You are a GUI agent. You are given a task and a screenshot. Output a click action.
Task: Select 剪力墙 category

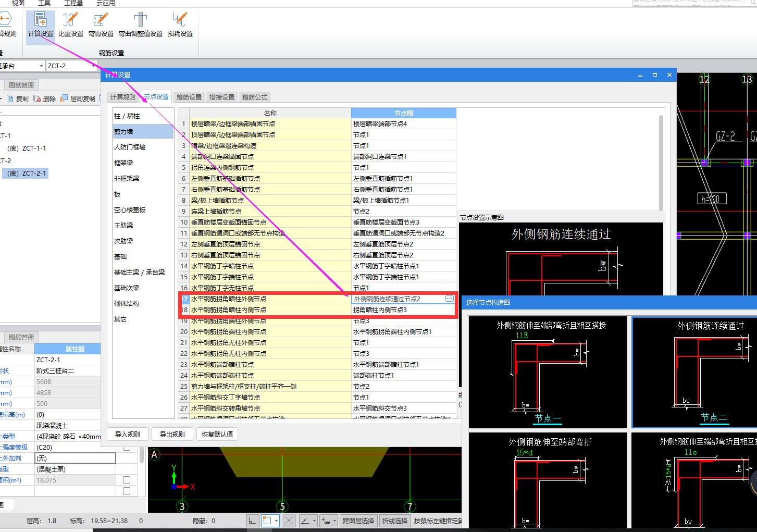[143, 131]
